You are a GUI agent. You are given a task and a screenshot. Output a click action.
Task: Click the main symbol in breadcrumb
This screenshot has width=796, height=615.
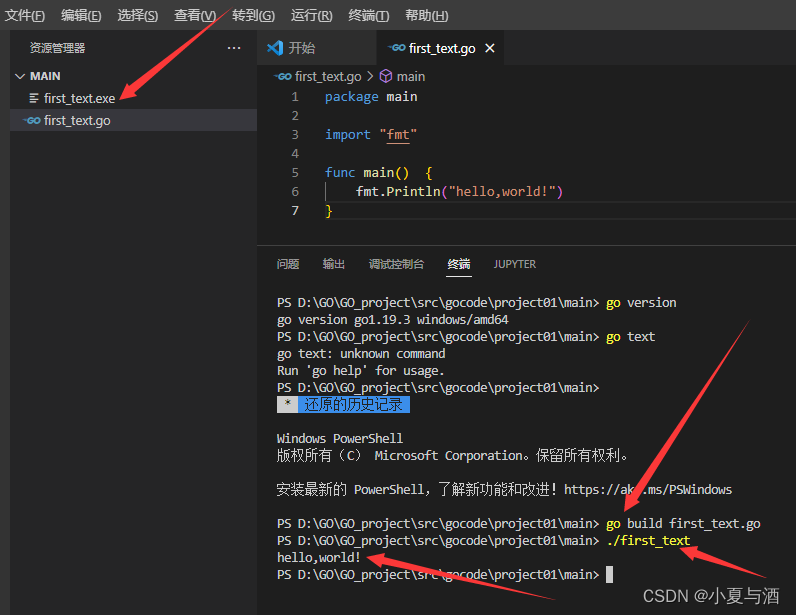pyautogui.click(x=411, y=76)
